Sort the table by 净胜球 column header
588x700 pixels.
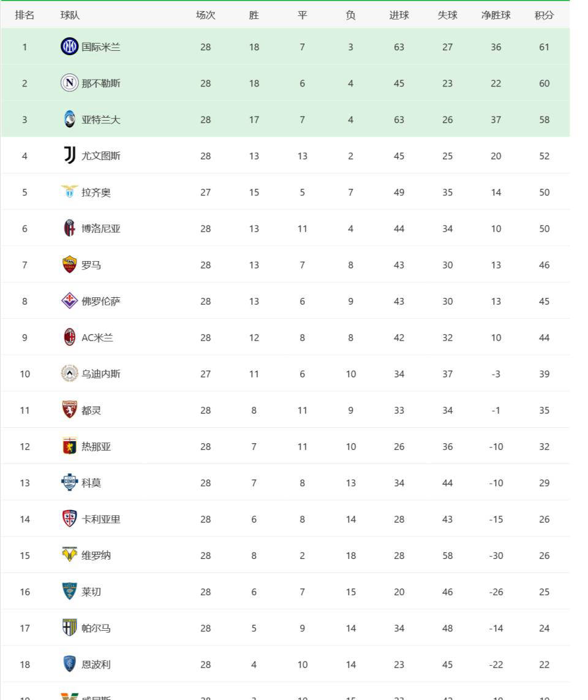(x=496, y=15)
